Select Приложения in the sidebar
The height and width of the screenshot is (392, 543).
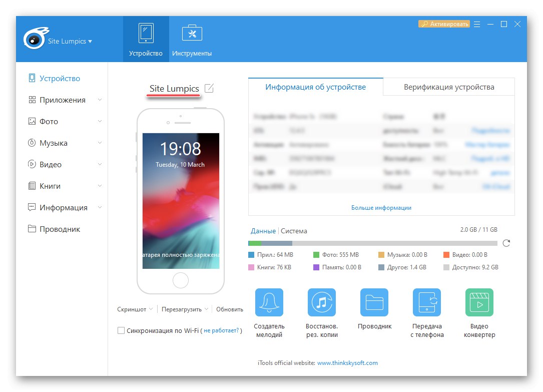pyautogui.click(x=63, y=100)
